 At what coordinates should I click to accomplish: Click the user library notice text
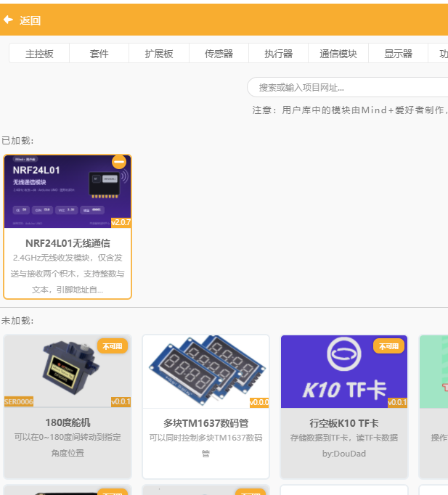point(350,110)
